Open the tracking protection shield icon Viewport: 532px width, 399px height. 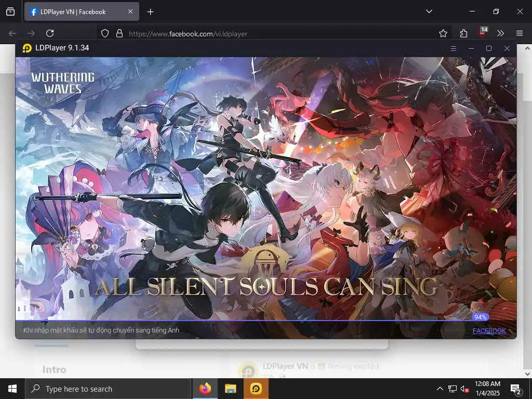click(x=105, y=33)
